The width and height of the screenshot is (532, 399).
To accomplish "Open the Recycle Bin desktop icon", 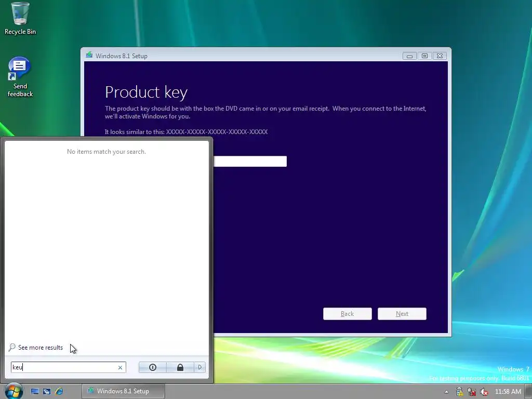I will [20, 19].
